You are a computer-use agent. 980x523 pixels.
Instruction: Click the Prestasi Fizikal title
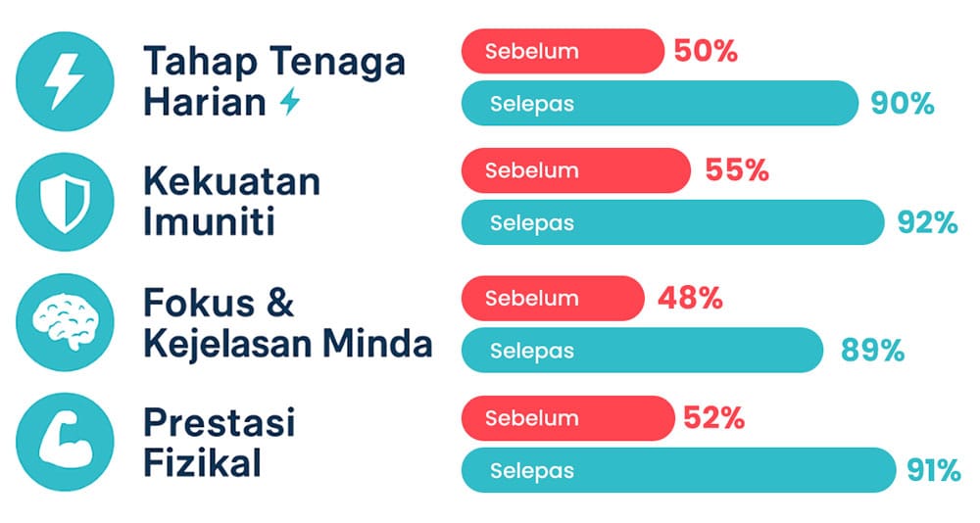[219, 443]
